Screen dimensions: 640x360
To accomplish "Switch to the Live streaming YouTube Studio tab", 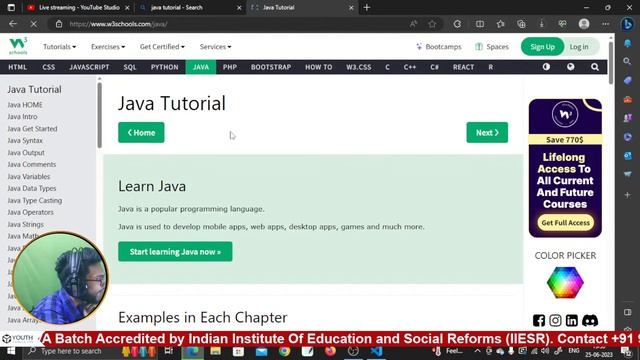I will pyautogui.click(x=78, y=7).
